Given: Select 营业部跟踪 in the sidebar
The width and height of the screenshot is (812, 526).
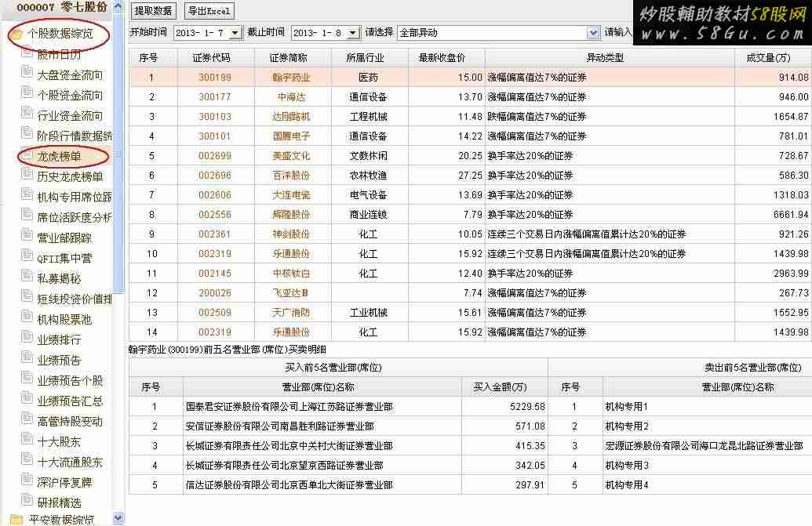Looking at the screenshot, I should [64, 238].
